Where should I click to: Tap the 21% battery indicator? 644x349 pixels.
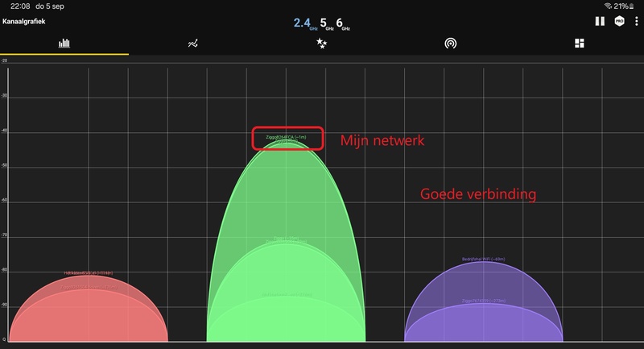point(624,6)
